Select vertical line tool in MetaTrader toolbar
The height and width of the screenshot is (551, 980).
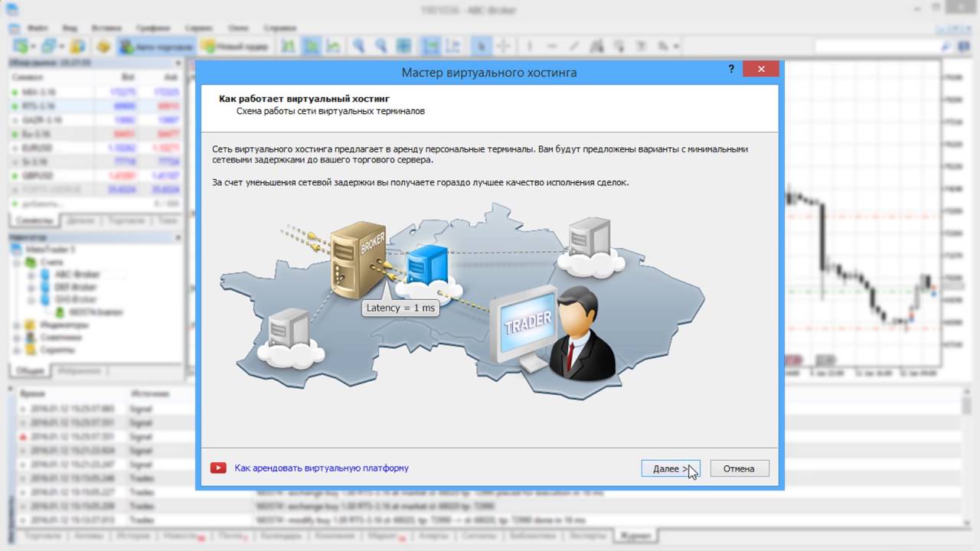click(x=530, y=46)
